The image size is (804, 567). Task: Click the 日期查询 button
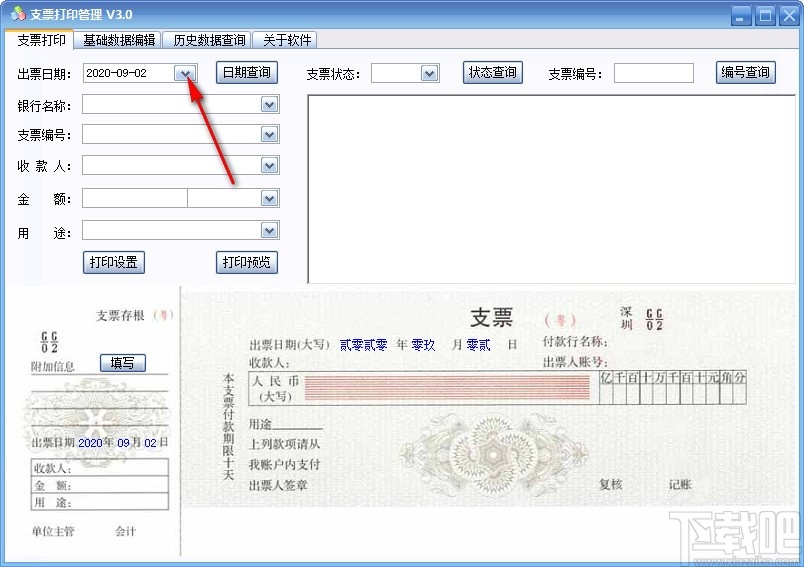point(247,73)
